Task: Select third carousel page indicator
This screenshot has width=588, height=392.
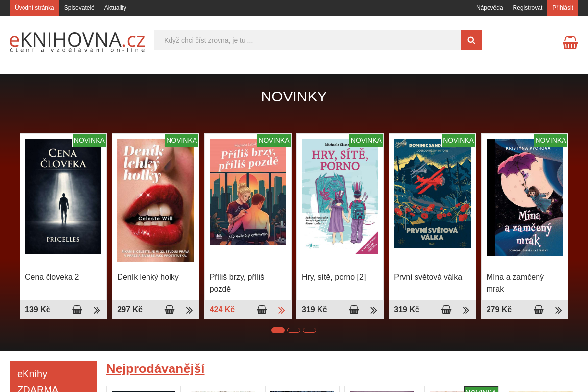Action: tap(309, 330)
